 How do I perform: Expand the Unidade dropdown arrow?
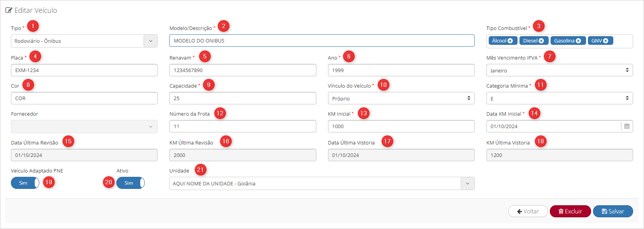(x=468, y=183)
